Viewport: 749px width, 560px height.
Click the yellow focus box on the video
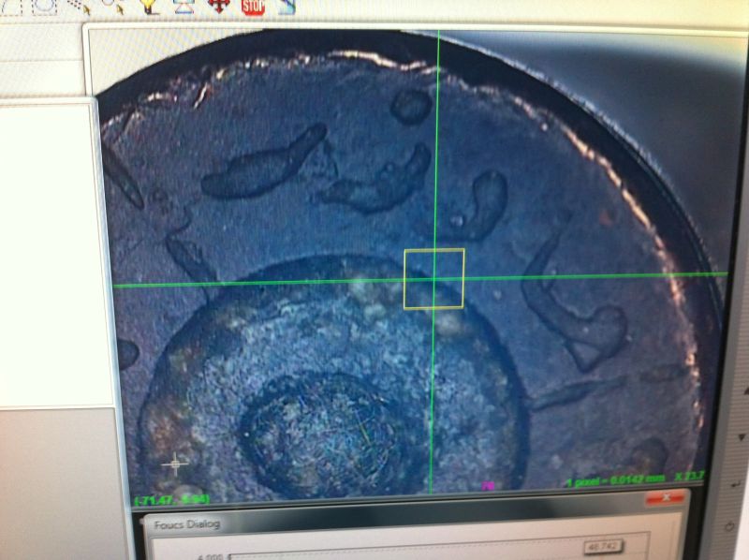(x=433, y=278)
